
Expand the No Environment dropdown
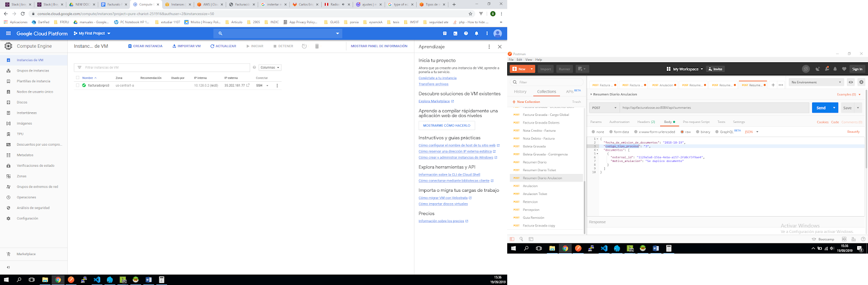click(x=816, y=82)
